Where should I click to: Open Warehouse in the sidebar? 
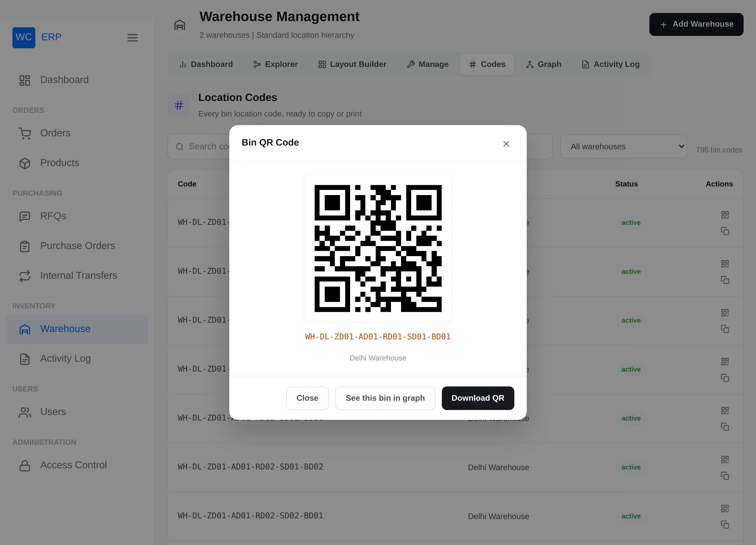[x=77, y=329]
